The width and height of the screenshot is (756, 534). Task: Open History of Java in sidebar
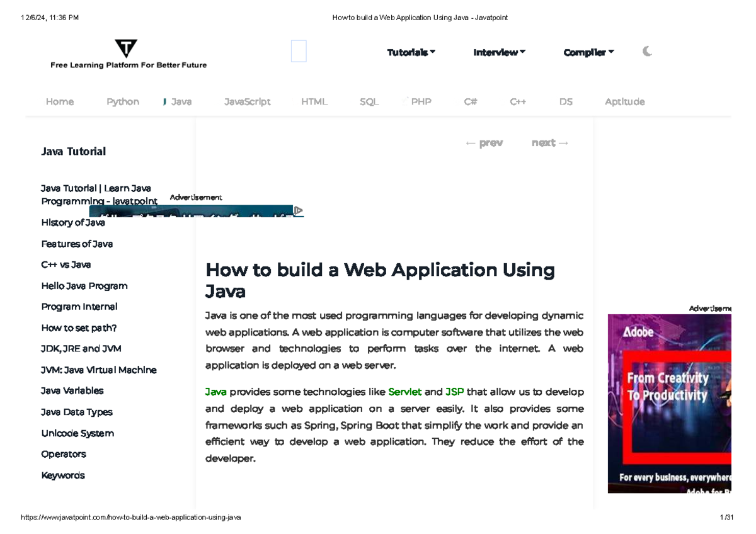(x=73, y=222)
